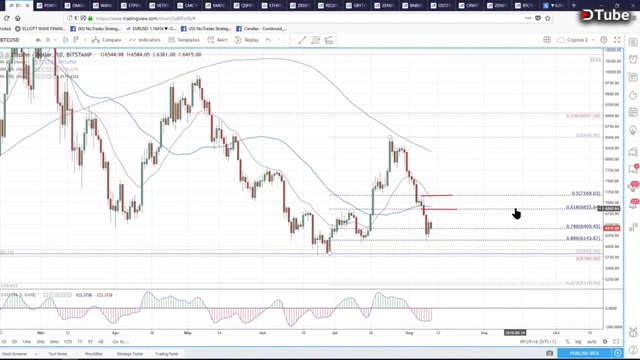Screen dimensions: 640x360
Task: Open the chart layout grid selector
Action: 547,40
